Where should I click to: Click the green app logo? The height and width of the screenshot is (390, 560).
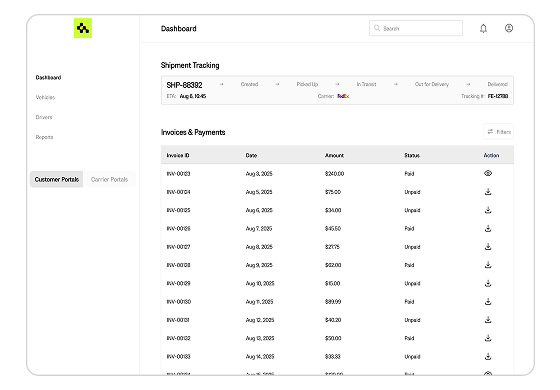[x=83, y=28]
